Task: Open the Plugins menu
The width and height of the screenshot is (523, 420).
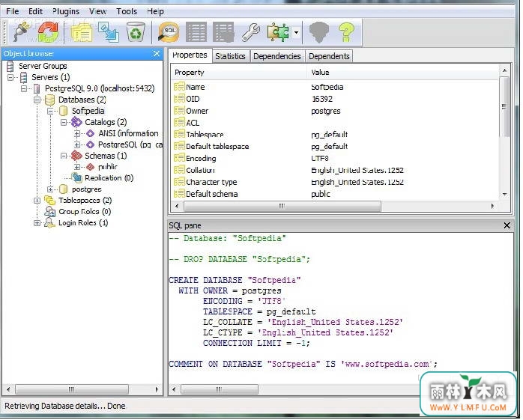Action: coord(66,11)
